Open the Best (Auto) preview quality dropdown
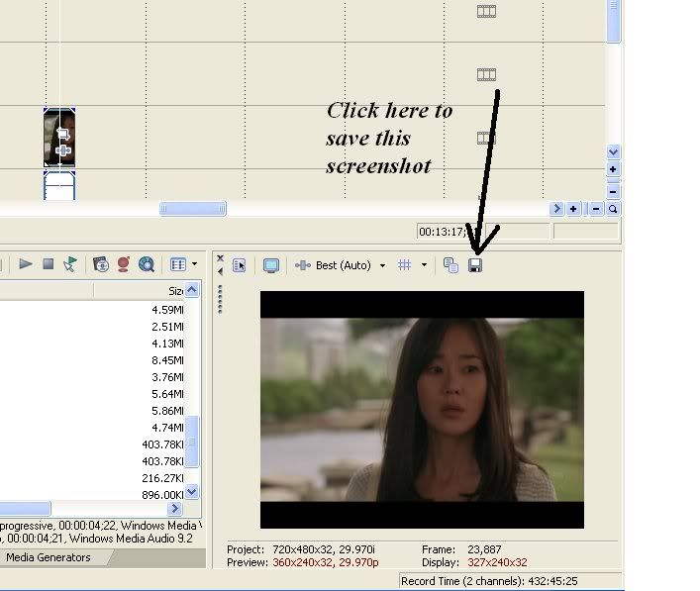 [382, 265]
